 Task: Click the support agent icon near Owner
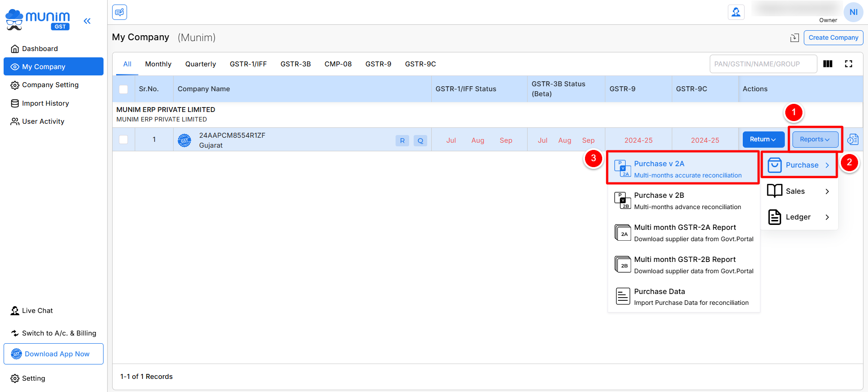coord(736,12)
